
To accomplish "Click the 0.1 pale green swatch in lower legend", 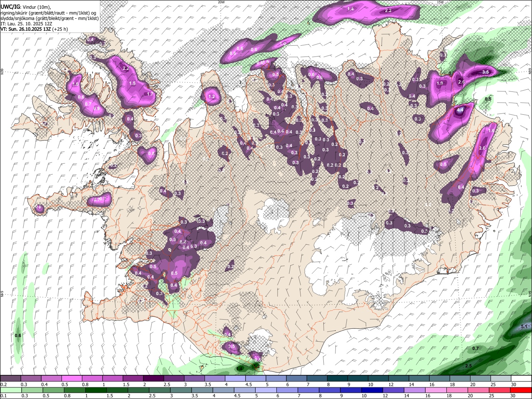I will click(x=11, y=390).
